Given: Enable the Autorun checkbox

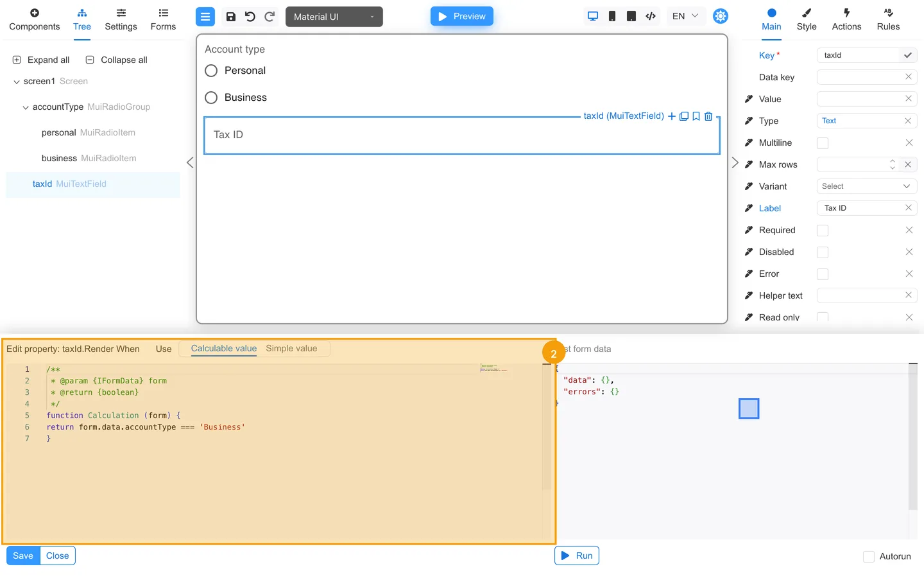Looking at the screenshot, I should point(869,557).
